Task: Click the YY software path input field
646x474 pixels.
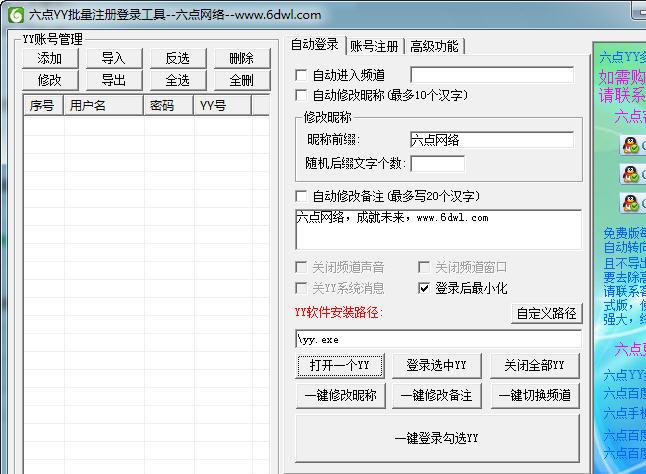Action: tap(437, 340)
